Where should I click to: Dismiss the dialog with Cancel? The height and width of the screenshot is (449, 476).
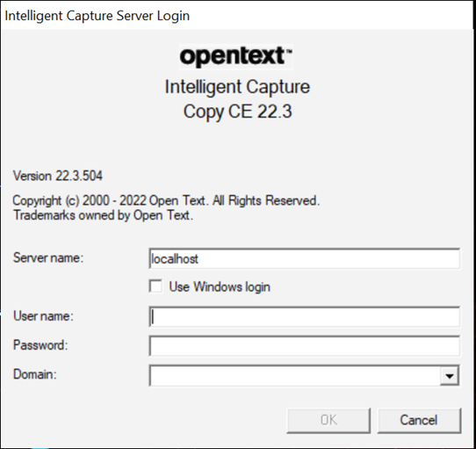click(419, 421)
